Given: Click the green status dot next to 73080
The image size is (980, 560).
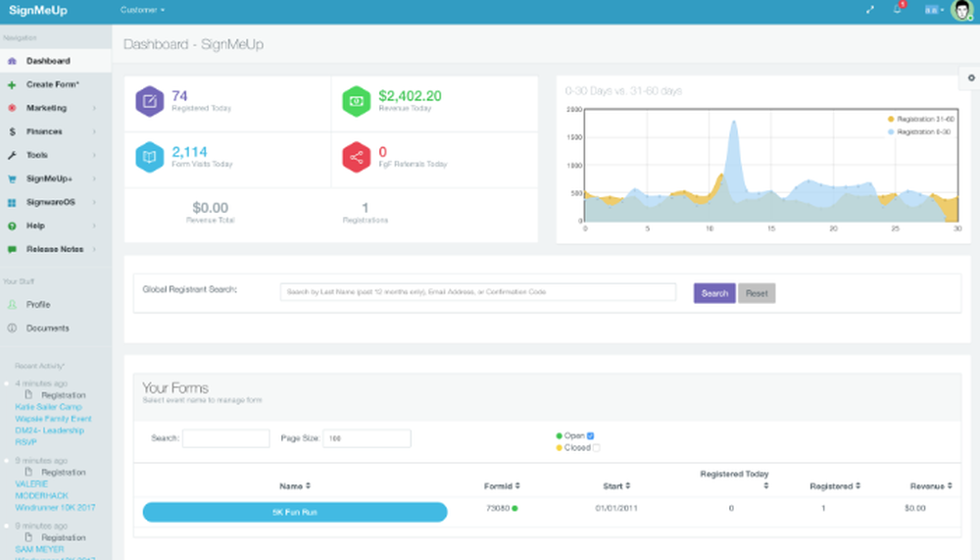Looking at the screenshot, I should tap(515, 509).
